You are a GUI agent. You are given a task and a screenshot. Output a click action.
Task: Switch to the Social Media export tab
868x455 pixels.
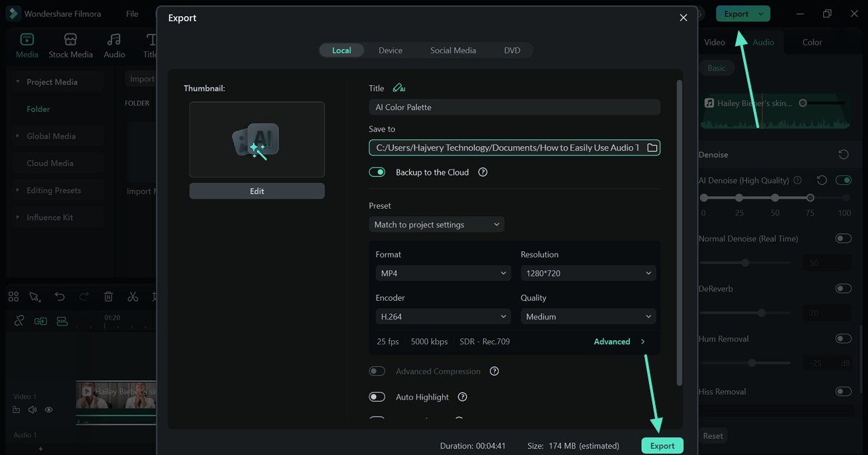point(453,50)
